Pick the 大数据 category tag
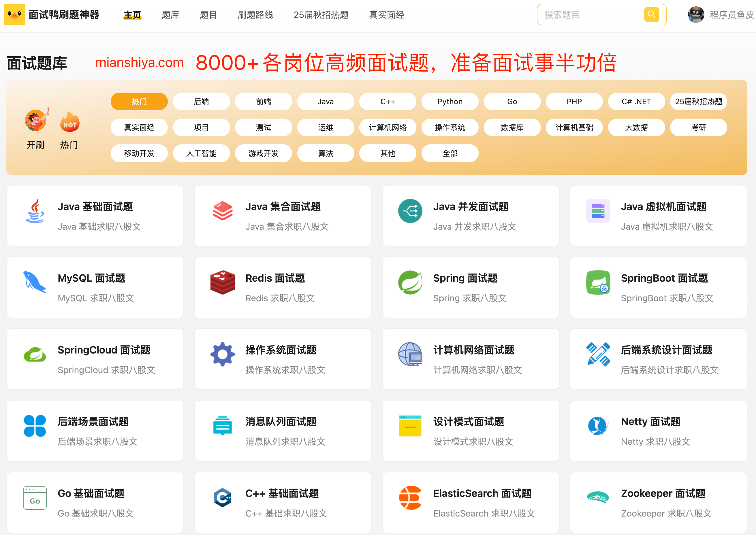 click(636, 127)
